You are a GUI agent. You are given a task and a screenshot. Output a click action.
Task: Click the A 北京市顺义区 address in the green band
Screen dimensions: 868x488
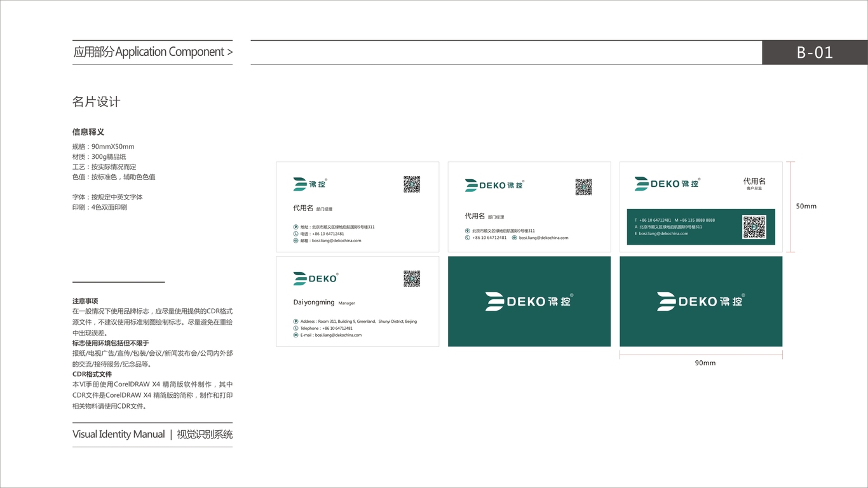pos(668,227)
